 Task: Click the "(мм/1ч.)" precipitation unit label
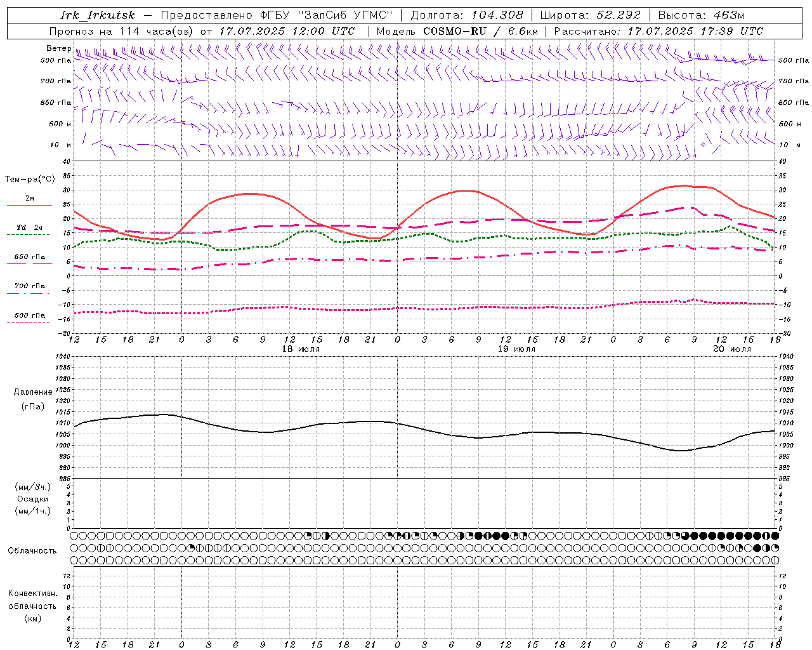tap(33, 511)
